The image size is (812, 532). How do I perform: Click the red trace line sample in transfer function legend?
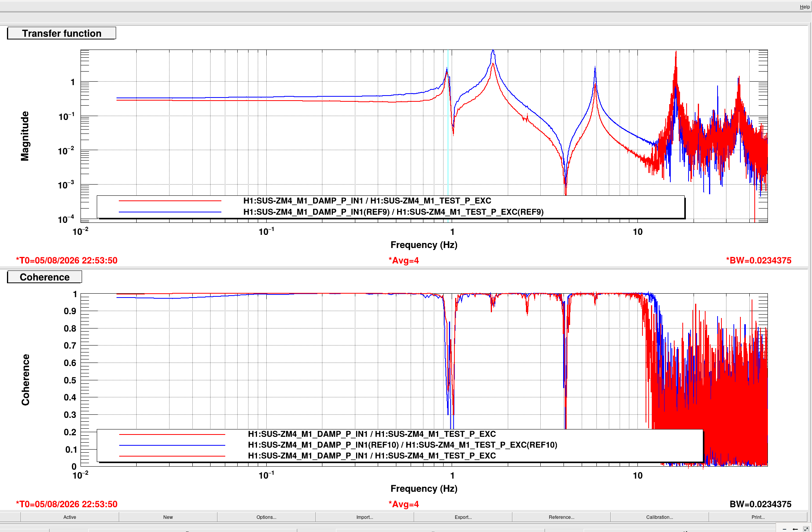tap(170, 201)
